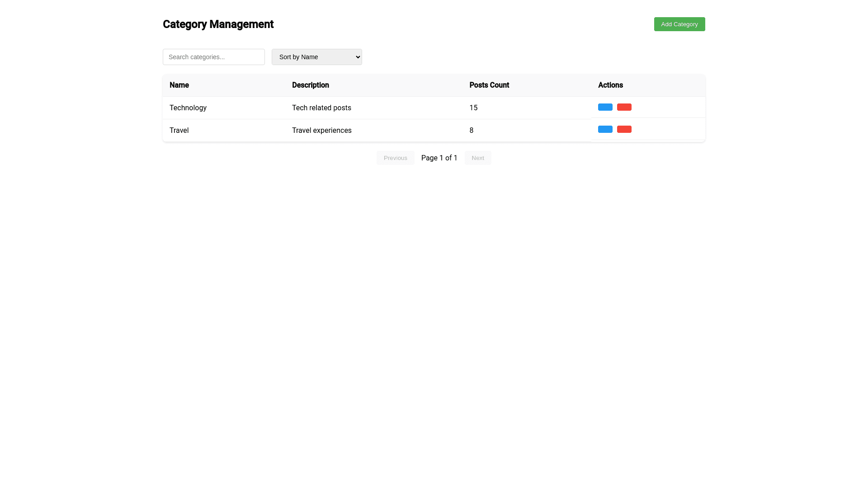The width and height of the screenshot is (868, 488).
Task: Click the posts count 15 for Technology
Action: [x=473, y=108]
